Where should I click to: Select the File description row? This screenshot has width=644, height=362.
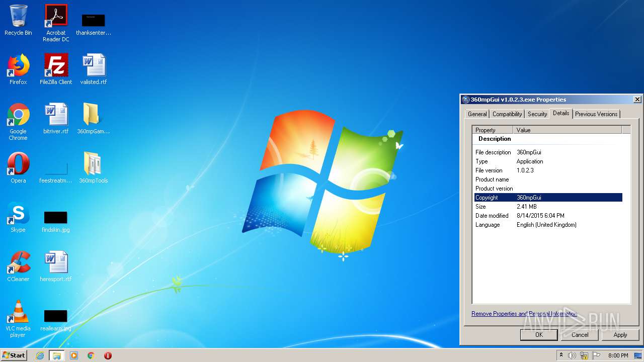tap(548, 152)
